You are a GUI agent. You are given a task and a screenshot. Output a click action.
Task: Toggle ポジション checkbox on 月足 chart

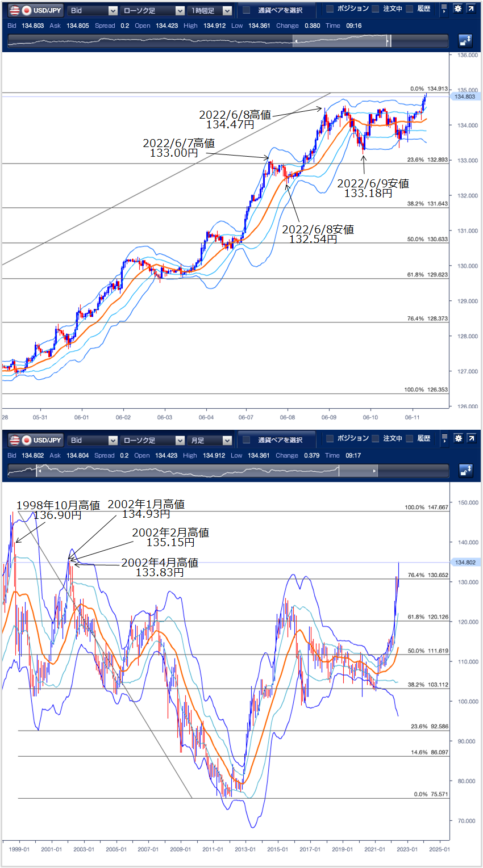pyautogui.click(x=330, y=439)
